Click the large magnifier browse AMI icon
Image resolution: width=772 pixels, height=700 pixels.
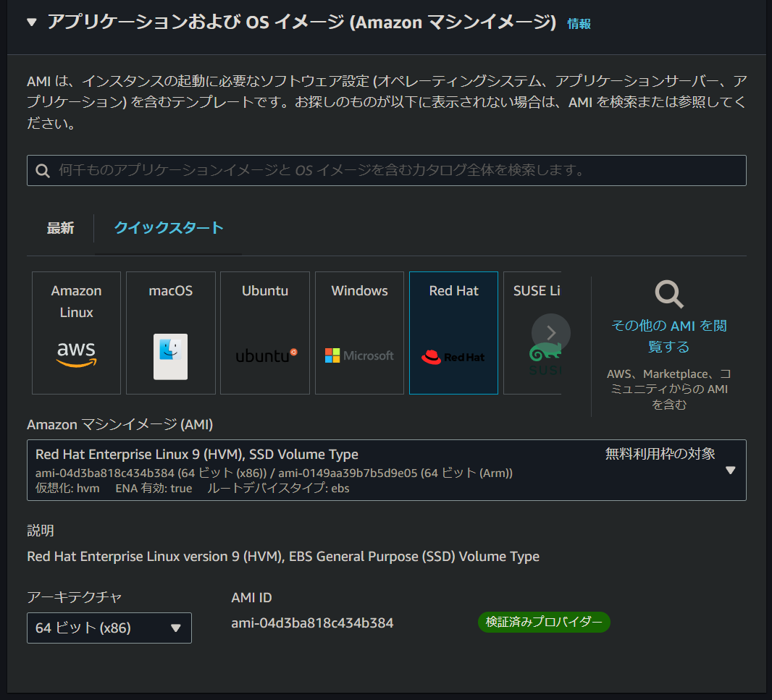(x=669, y=295)
